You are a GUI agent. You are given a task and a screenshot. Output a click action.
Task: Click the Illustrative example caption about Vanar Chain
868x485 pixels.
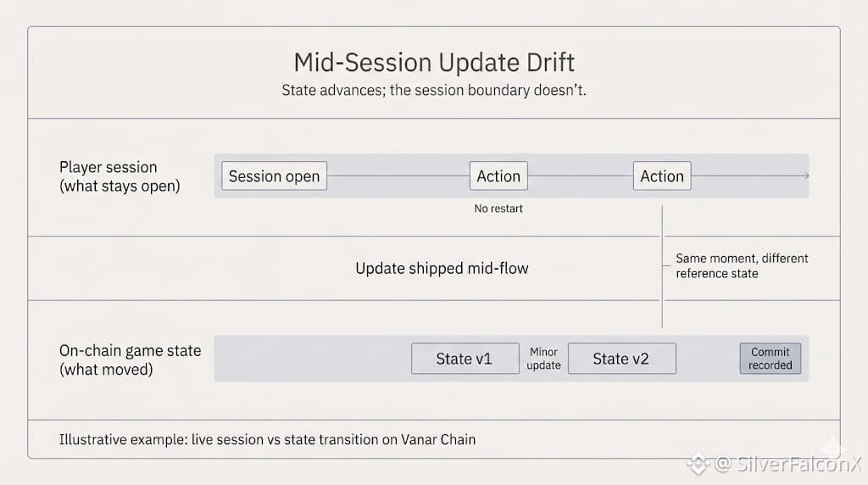coord(267,439)
